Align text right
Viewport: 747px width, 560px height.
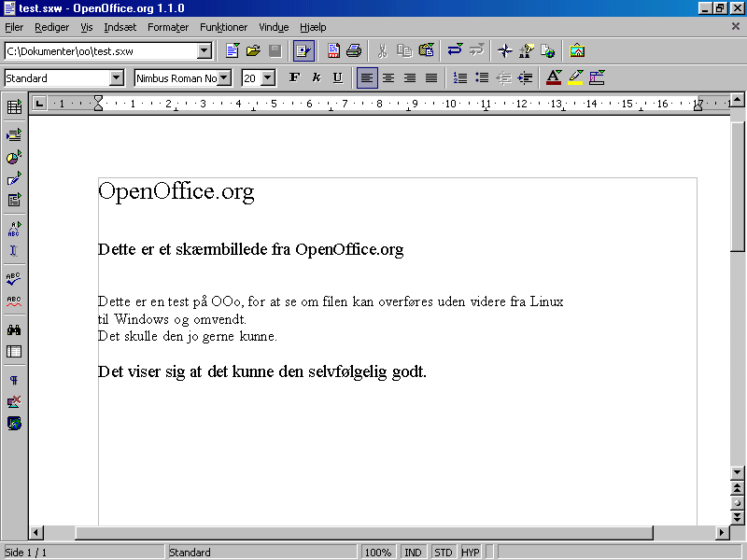click(410, 77)
